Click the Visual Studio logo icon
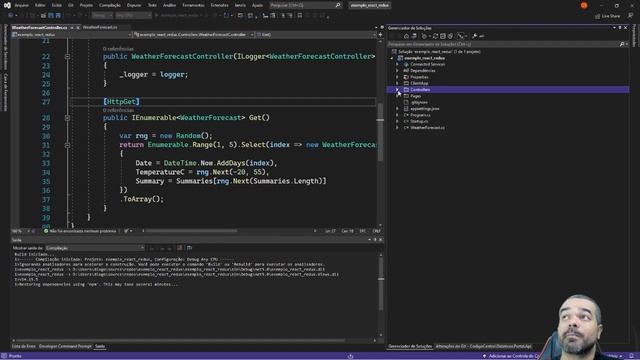The width and height of the screenshot is (640, 360). pos(7,5)
